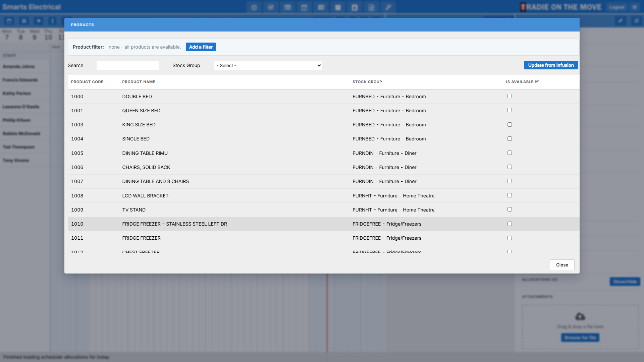Click the Is Available column header text
Viewport: 644px width, 362px height.
point(520,82)
